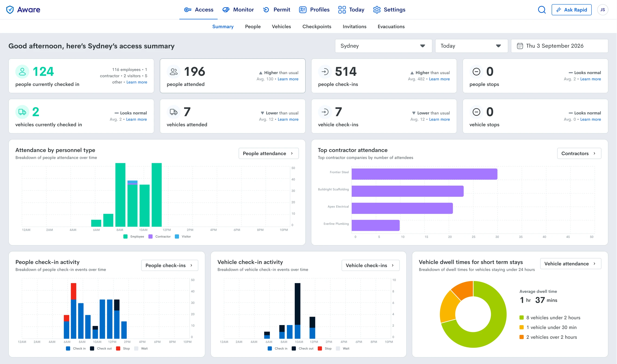Viewport: 617px width, 364px height.
Task: Click the people attended 196 card
Action: point(233,76)
